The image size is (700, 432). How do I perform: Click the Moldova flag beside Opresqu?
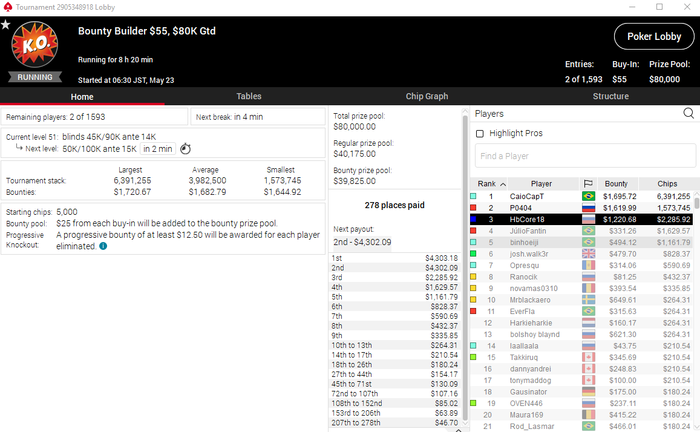(x=588, y=266)
